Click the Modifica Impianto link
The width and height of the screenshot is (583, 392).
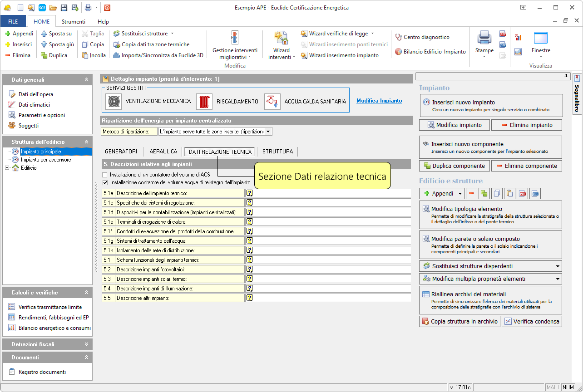[x=379, y=101]
